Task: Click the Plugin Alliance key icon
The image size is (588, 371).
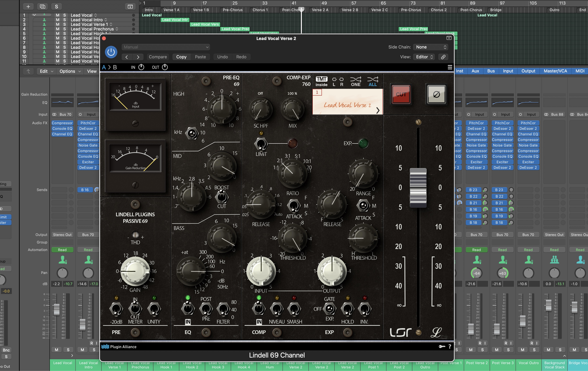Action: (x=442, y=347)
